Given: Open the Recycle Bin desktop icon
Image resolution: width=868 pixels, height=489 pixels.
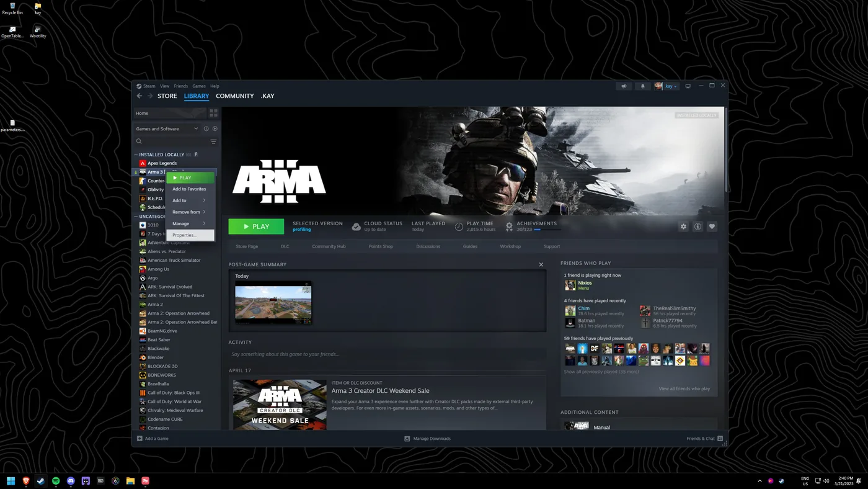Looking at the screenshot, I should [x=12, y=9].
